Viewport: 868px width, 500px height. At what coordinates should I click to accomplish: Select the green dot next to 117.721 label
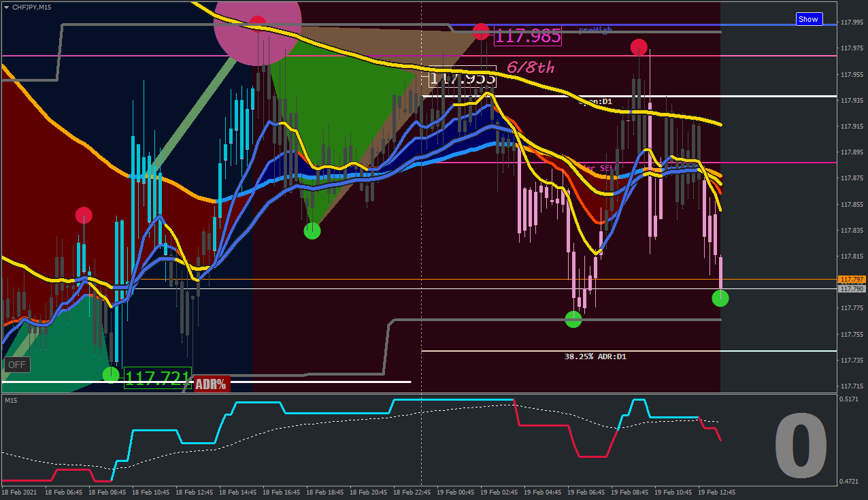point(110,374)
